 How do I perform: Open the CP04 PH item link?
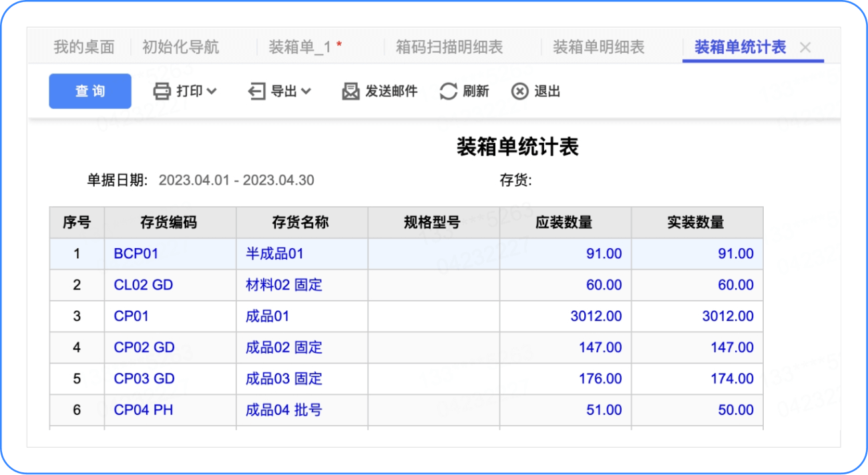tap(143, 410)
